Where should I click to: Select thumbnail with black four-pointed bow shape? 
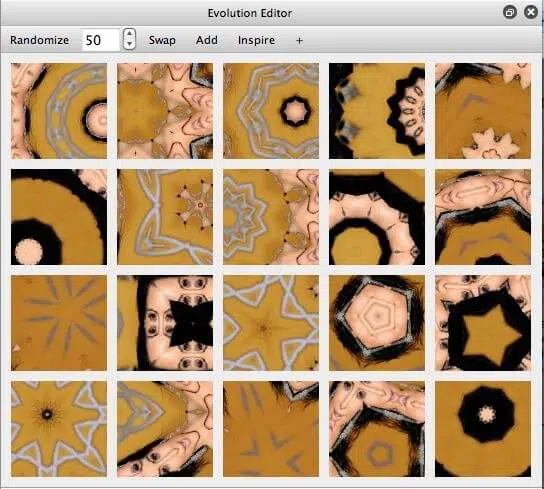tap(165, 323)
